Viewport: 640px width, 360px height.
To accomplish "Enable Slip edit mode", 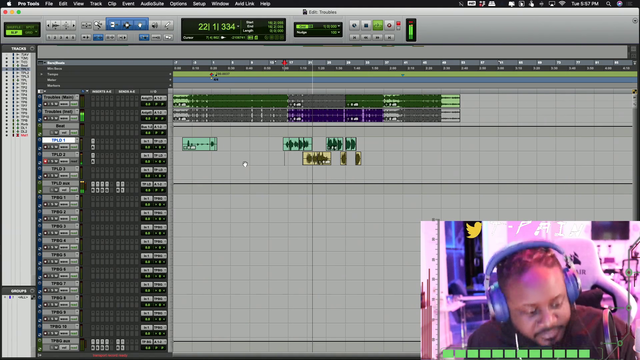I will click(14, 32).
